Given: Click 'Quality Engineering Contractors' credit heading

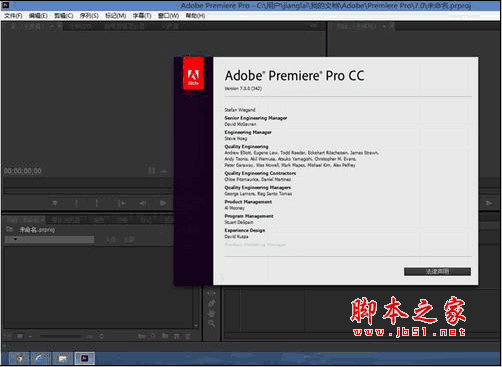Looking at the screenshot, I should (260, 173).
